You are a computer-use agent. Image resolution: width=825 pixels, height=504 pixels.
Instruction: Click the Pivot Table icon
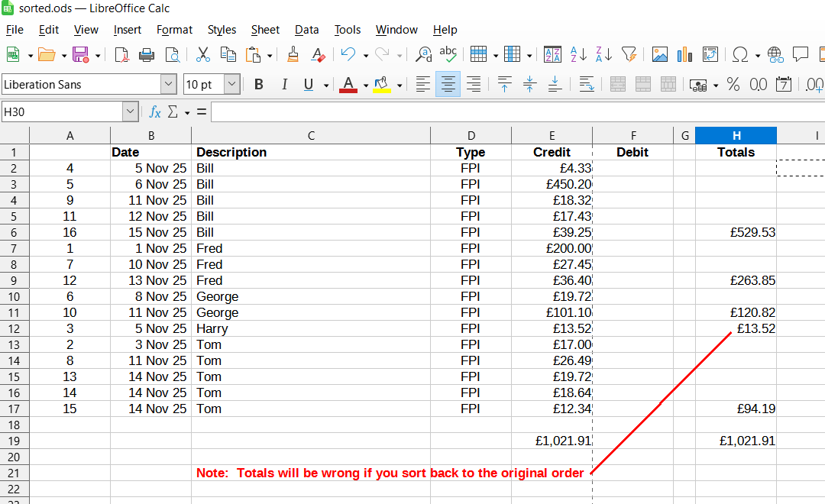pos(710,54)
